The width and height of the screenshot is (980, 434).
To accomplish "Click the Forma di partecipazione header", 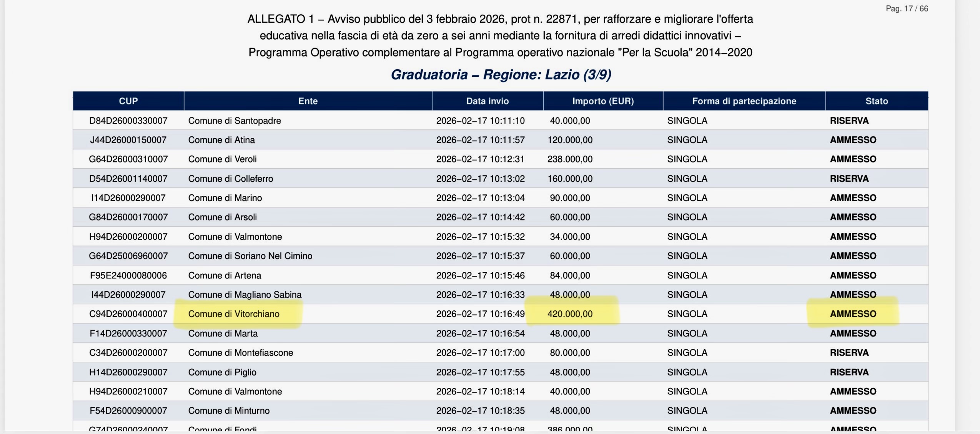I will [744, 101].
